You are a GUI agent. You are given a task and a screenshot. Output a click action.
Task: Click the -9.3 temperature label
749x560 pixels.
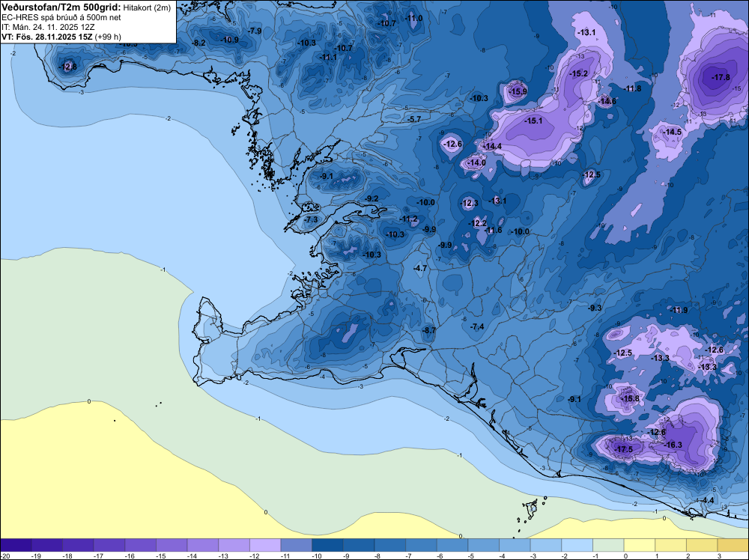point(595,308)
